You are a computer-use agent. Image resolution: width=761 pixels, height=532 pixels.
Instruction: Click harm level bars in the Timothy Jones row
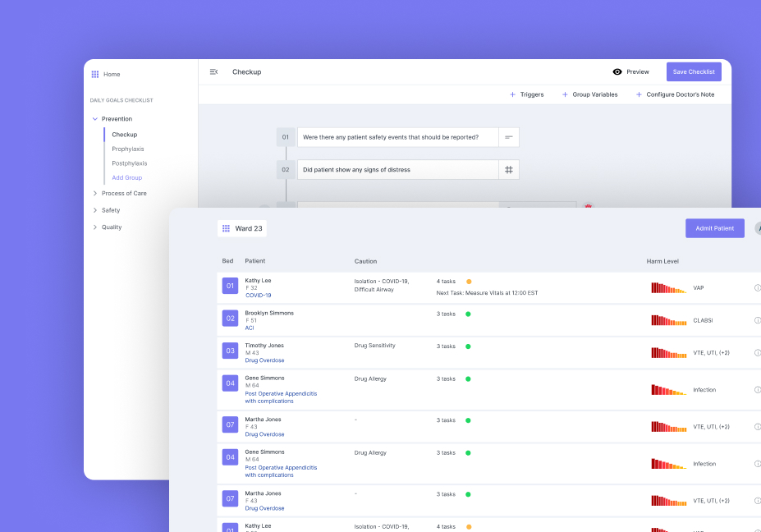pos(669,353)
